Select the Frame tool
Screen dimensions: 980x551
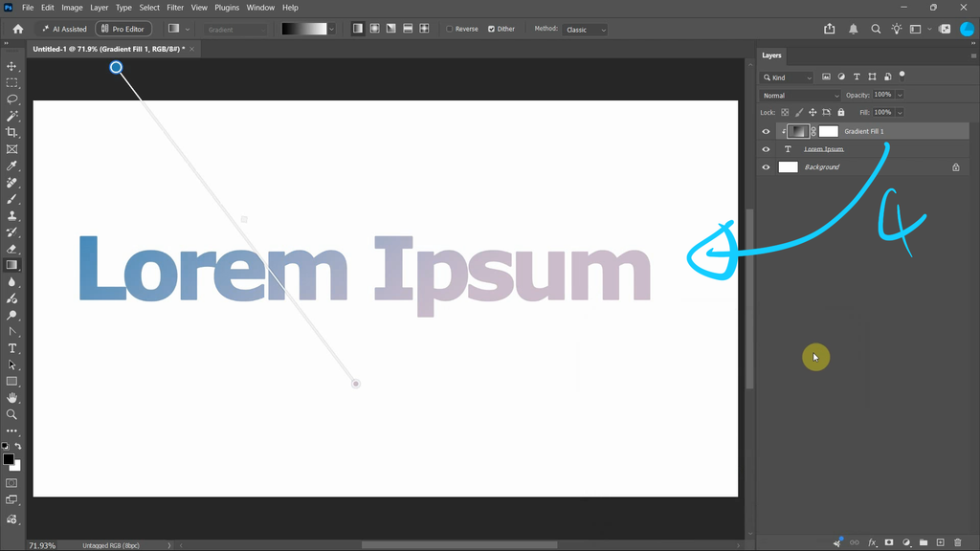(11, 149)
